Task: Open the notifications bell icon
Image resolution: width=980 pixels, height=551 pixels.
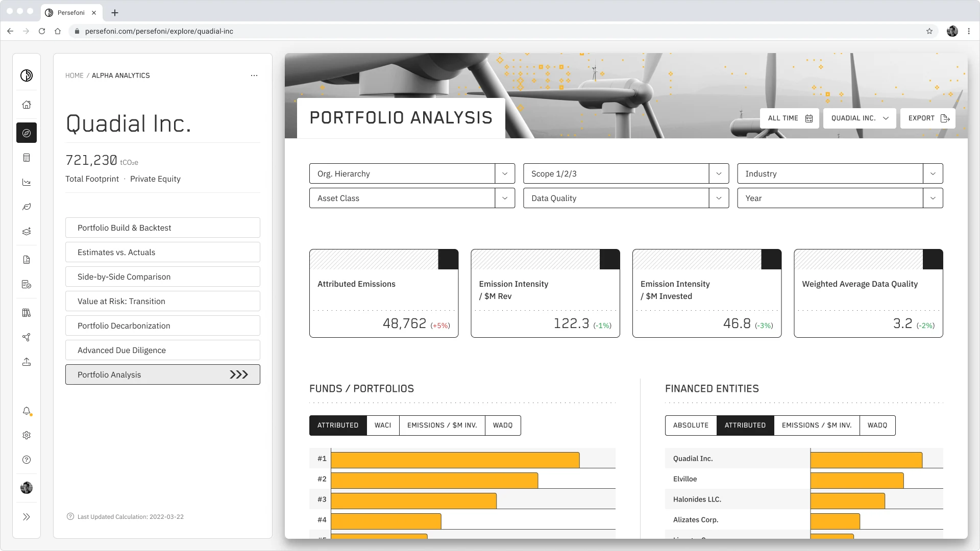Action: click(27, 410)
